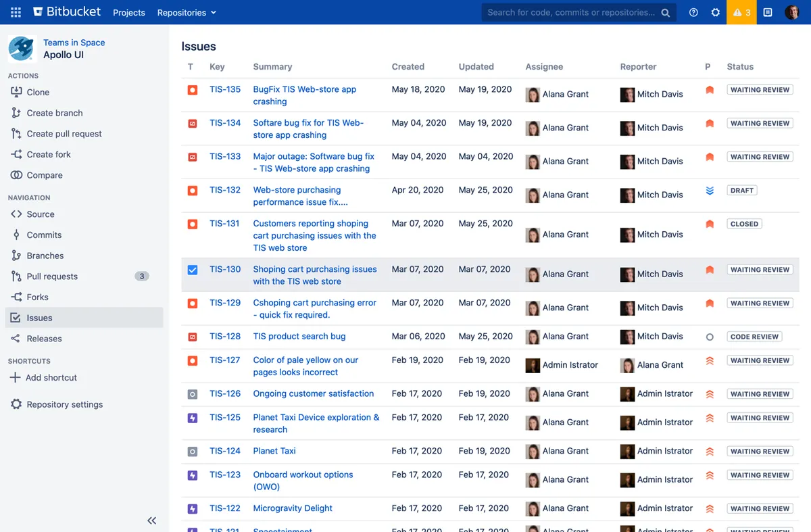Collapse the sidebar with double chevron
Viewport: 811px width, 532px height.
click(x=152, y=521)
